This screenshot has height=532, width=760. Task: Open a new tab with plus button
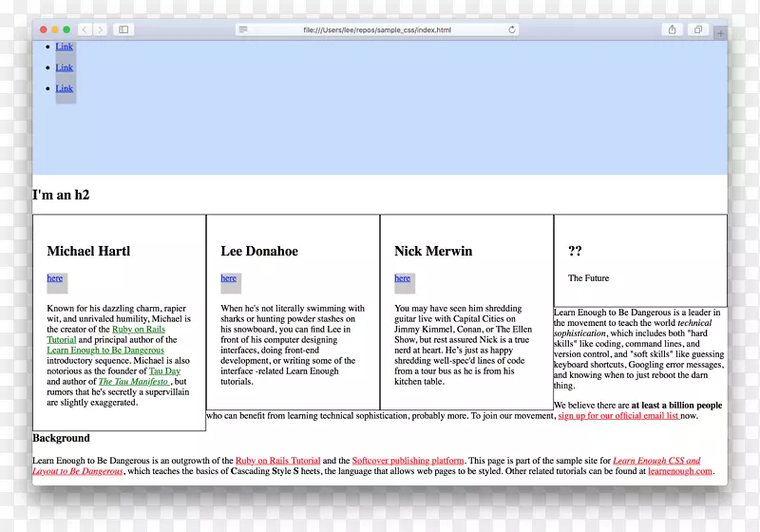[720, 33]
